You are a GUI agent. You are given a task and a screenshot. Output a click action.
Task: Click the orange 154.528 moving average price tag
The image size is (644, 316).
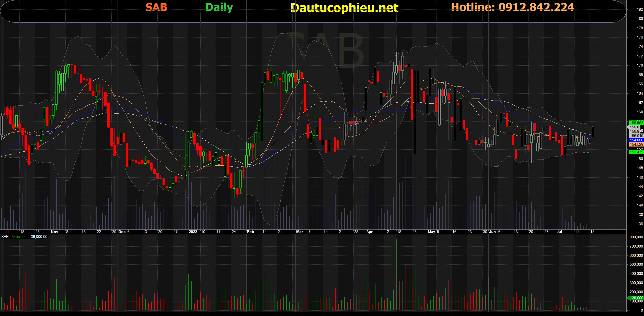click(x=636, y=144)
